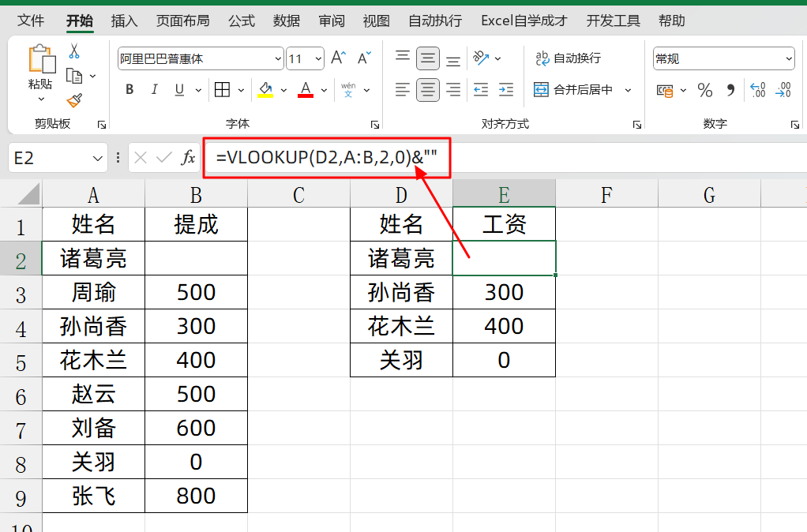The width and height of the screenshot is (807, 532).
Task: Toggle center horizontal alignment
Action: 428,89
